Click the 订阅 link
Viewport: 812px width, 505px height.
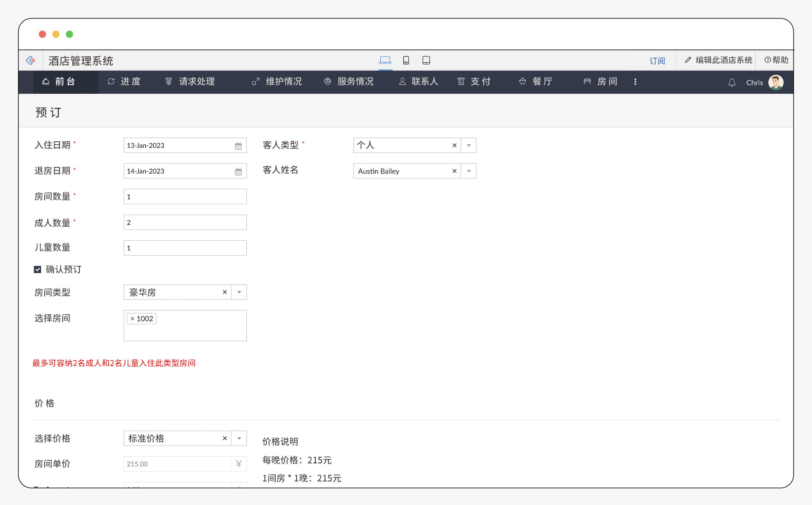pyautogui.click(x=657, y=61)
